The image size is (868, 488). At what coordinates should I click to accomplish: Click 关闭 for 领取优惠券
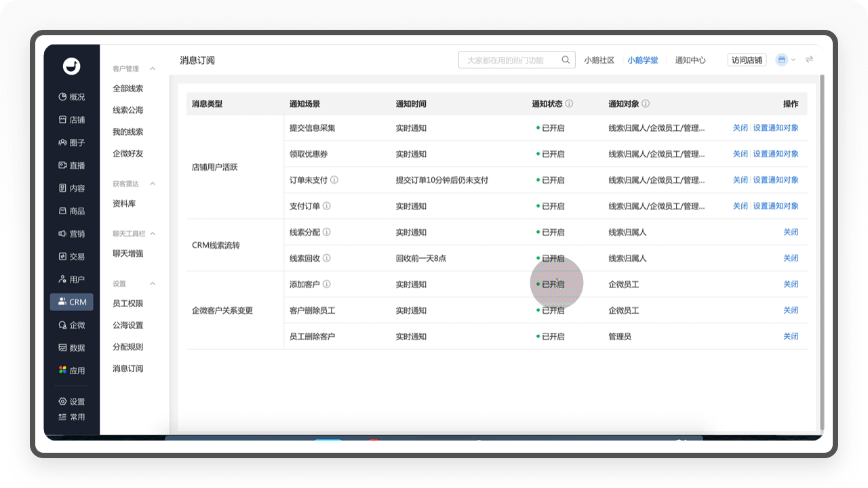point(741,154)
